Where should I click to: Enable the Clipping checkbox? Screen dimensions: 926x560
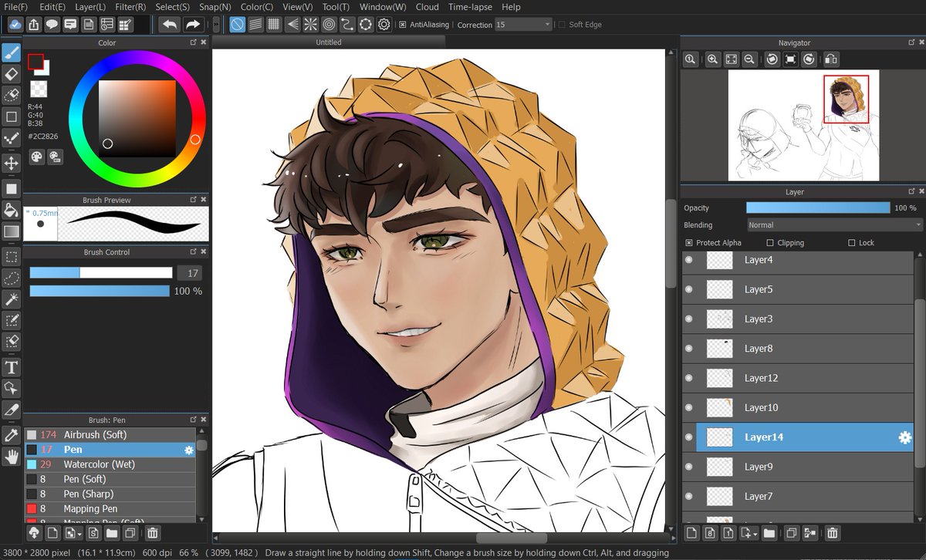pyautogui.click(x=770, y=242)
